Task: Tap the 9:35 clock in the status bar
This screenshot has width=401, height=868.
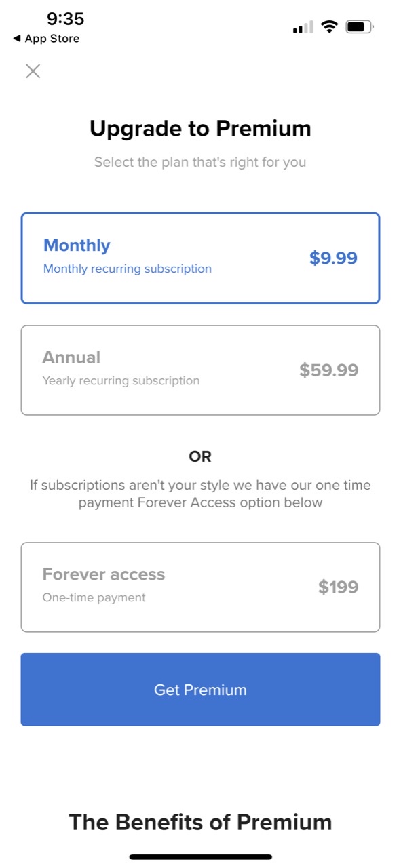Action: 65,19
